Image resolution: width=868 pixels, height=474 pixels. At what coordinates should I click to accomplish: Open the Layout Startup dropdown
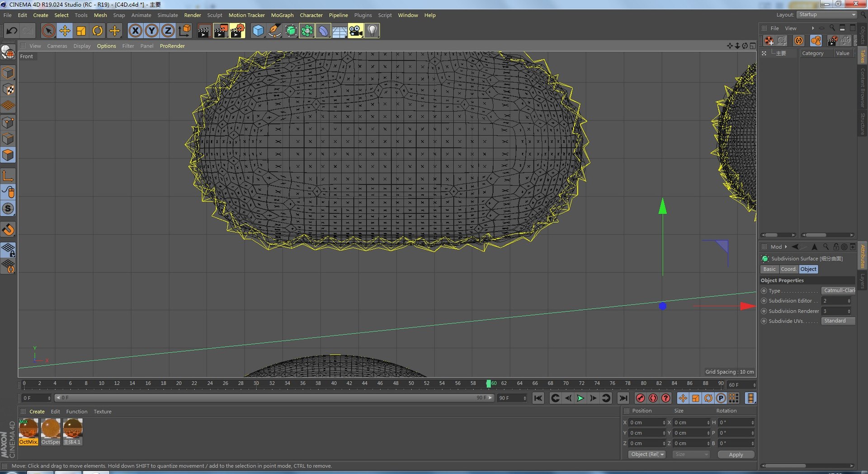pos(826,14)
